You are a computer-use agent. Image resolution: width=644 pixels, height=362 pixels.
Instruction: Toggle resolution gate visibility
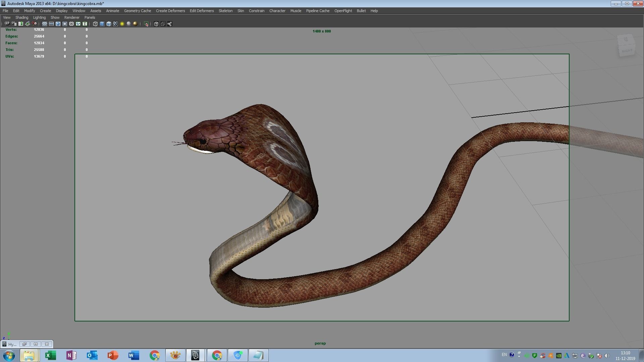click(x=58, y=24)
